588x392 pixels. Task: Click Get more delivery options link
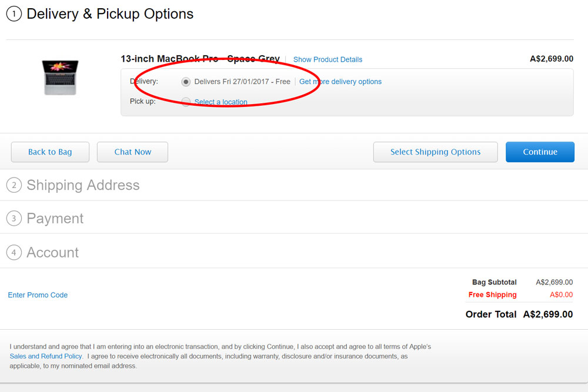pyautogui.click(x=340, y=82)
